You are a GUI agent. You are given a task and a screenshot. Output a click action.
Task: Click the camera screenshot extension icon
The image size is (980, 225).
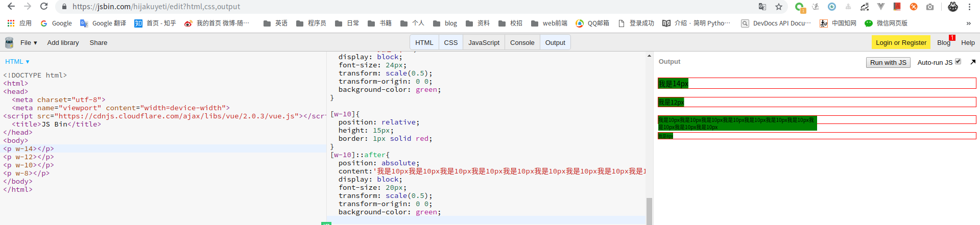(930, 7)
